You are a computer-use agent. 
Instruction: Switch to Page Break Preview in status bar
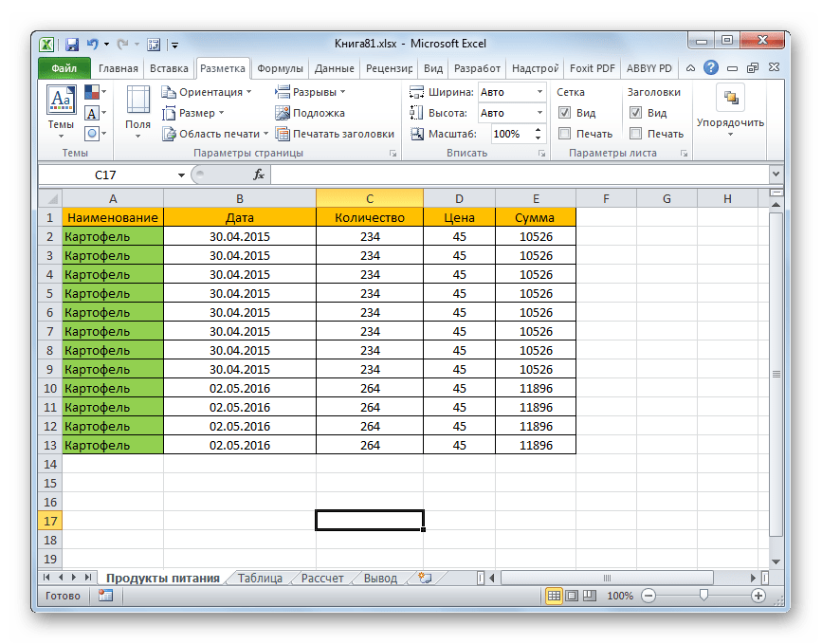click(590, 596)
